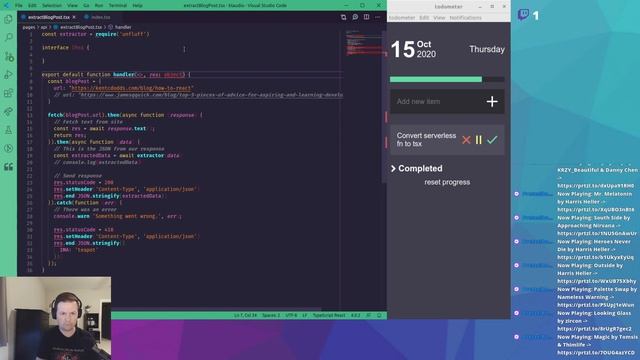The width and height of the screenshot is (640, 360).
Task: Open the View menu in VS Code
Action: [x=72, y=5]
